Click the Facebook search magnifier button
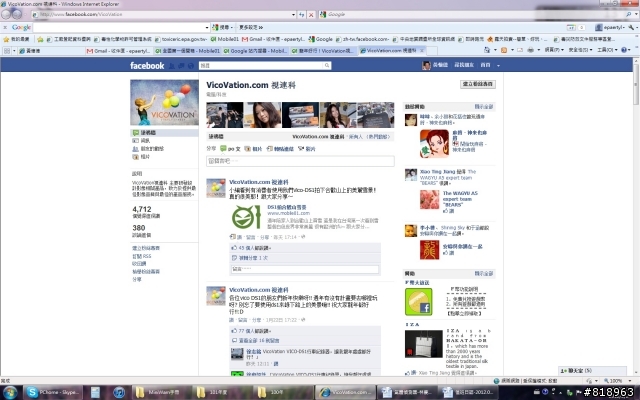640x400 pixels. coord(327,65)
